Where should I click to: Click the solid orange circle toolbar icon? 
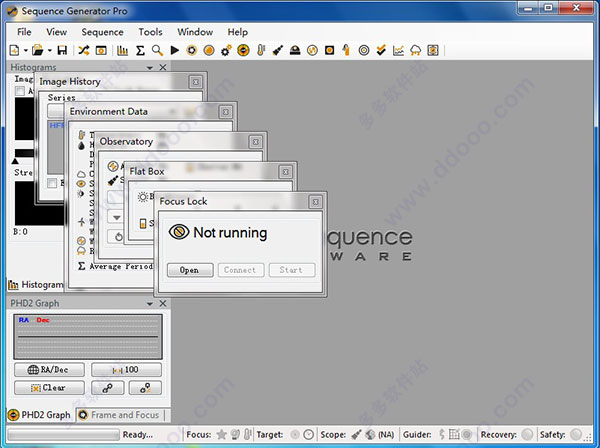pos(209,50)
